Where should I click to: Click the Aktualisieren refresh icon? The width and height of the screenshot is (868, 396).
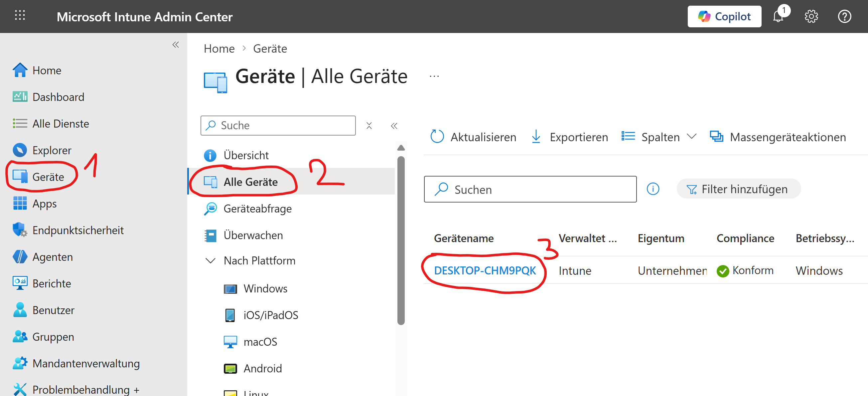pos(437,137)
